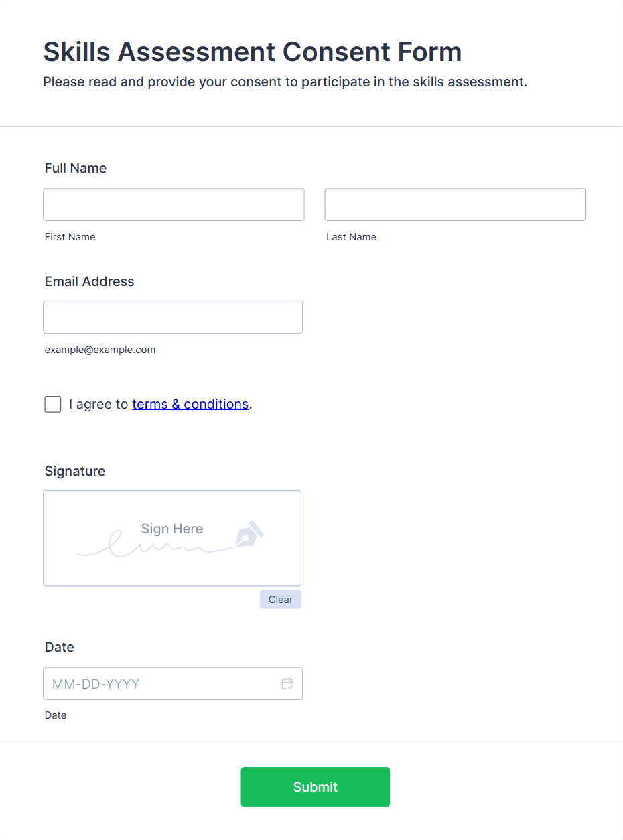
Task: Click inside the Email Address field
Action: 173,317
